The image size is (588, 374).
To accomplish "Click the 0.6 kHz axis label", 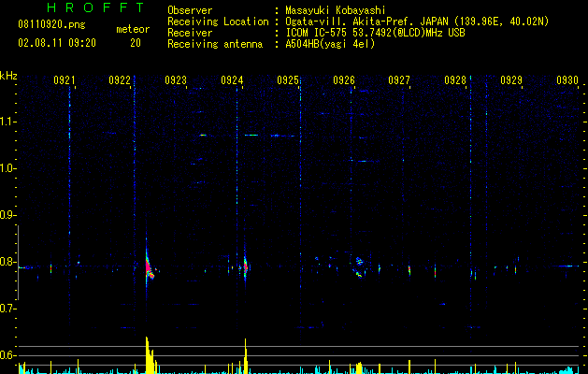I will 8,355.
